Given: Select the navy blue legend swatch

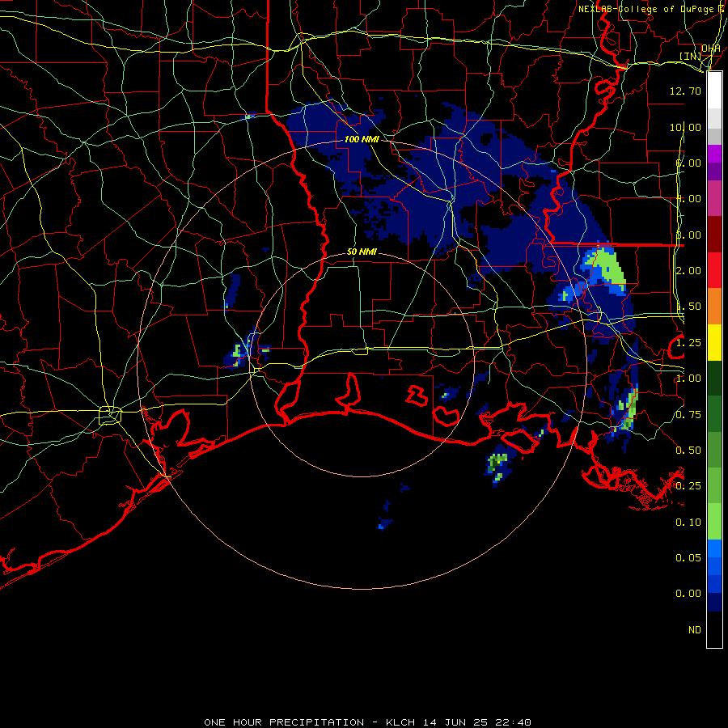Looking at the screenshot, I should tap(714, 603).
